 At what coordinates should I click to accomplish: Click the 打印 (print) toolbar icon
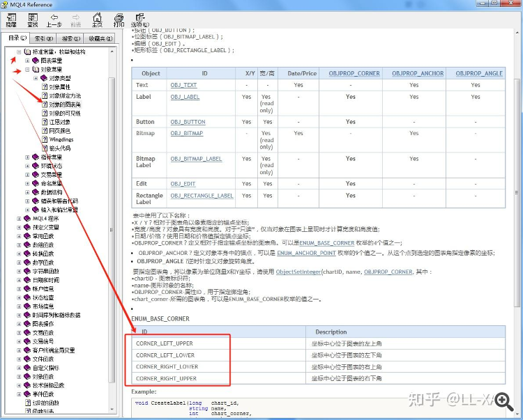click(x=119, y=20)
